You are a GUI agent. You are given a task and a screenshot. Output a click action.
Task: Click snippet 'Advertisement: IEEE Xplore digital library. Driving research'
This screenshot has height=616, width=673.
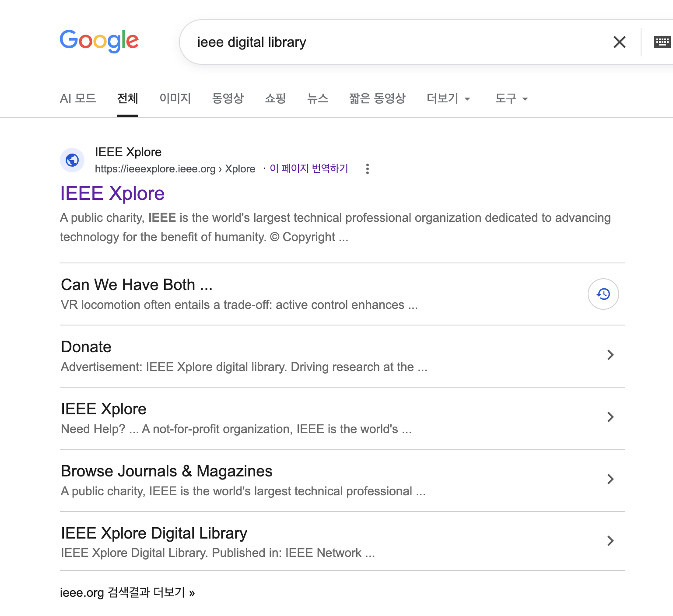pyautogui.click(x=244, y=367)
